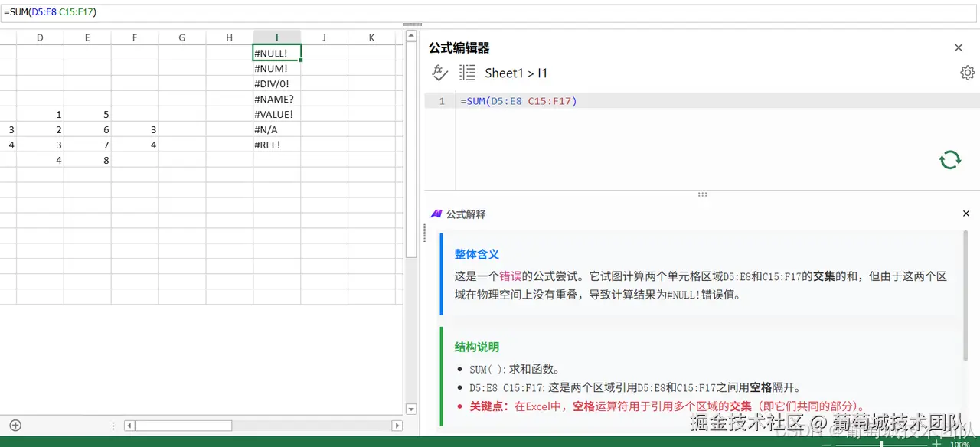980x447 pixels.
Task: Select column D cell containing 2
Action: pos(40,129)
